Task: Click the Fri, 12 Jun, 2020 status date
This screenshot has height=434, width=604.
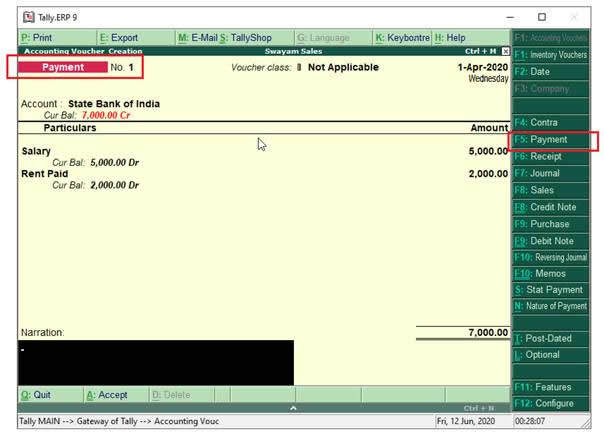Action: coord(466,421)
